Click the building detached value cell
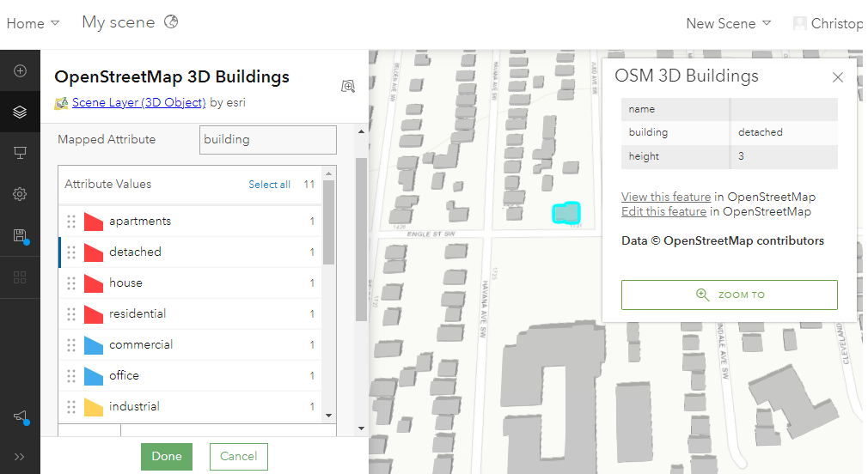This screenshot has height=474, width=868. tap(784, 132)
